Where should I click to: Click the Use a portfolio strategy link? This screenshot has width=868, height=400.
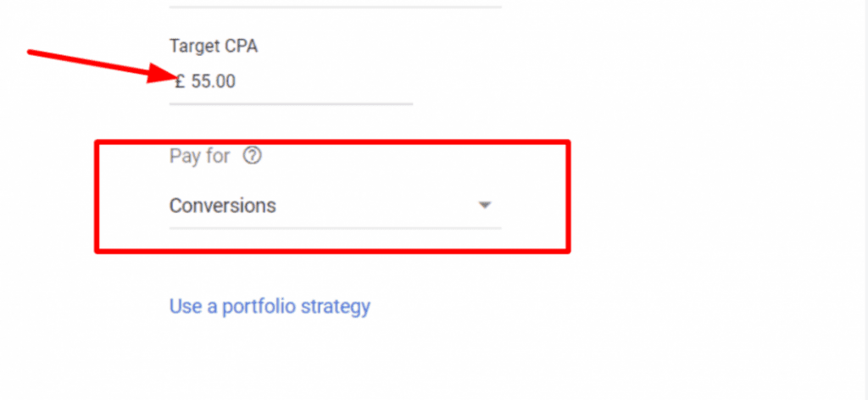(x=270, y=306)
